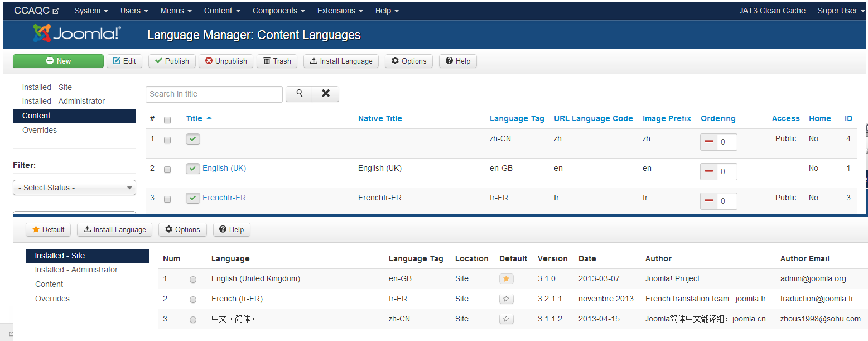Click inside the Search in title field

[x=214, y=94]
